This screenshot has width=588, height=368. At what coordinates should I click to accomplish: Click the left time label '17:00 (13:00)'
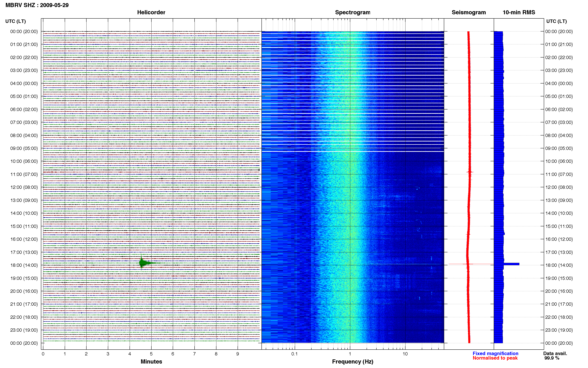24,252
